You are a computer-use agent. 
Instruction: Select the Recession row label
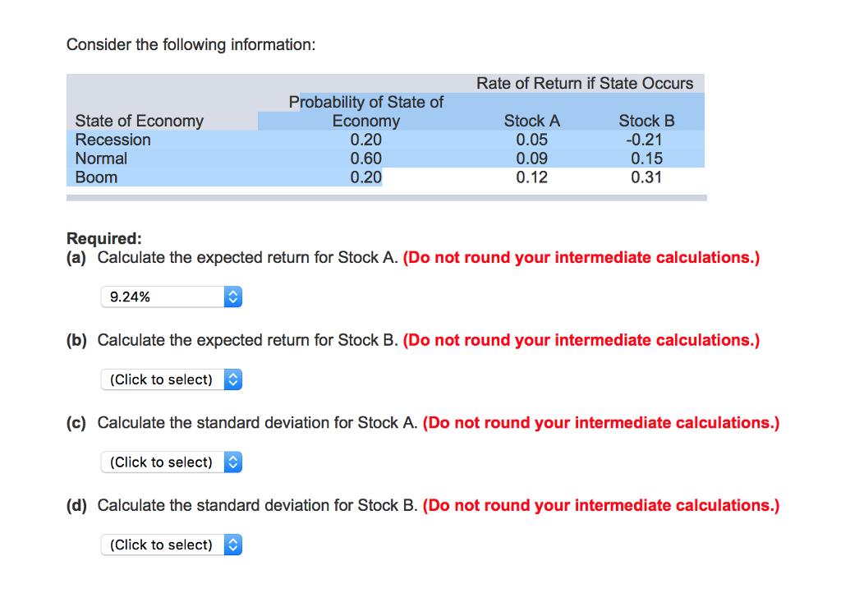point(113,140)
